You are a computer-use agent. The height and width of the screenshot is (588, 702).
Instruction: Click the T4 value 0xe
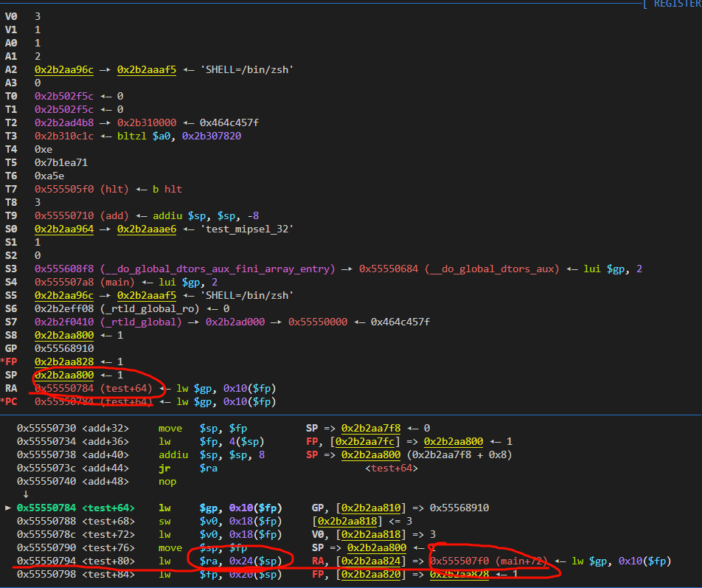(x=44, y=149)
